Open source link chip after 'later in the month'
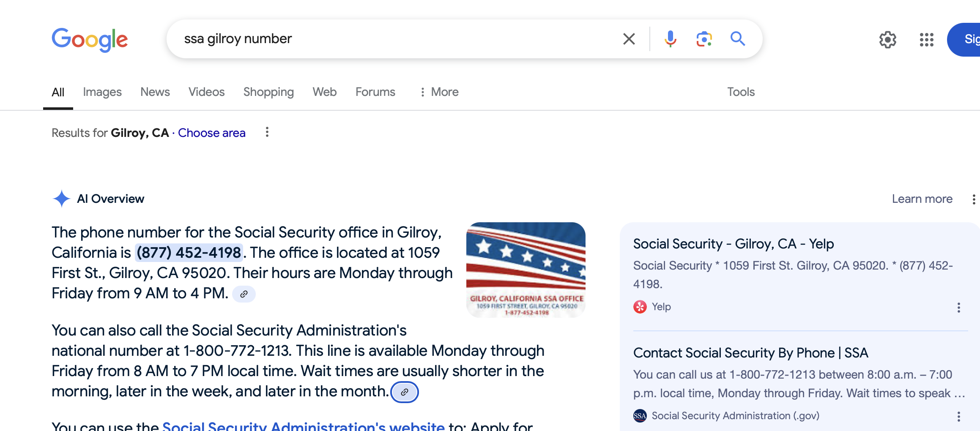980x431 pixels. coord(405,392)
